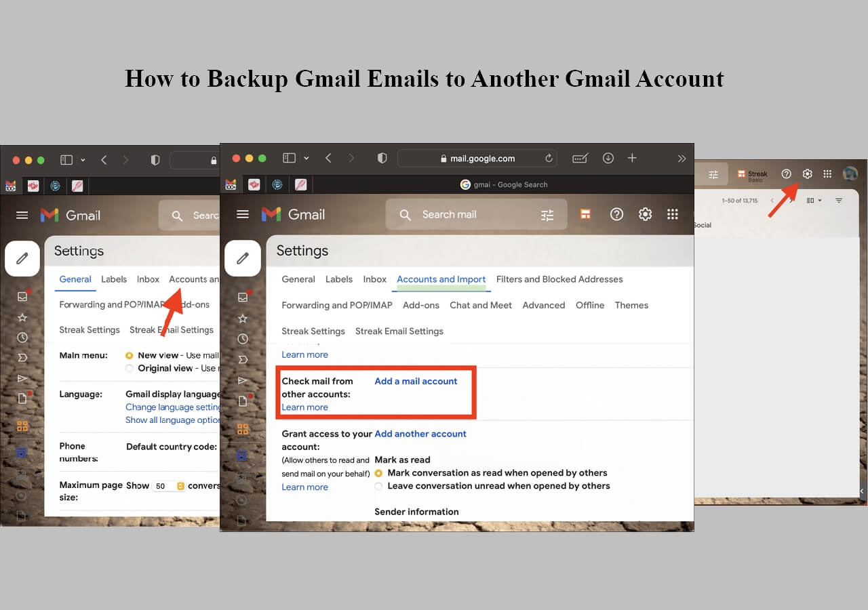Click 'Add another account' link
This screenshot has height=610, width=868.
(420, 434)
